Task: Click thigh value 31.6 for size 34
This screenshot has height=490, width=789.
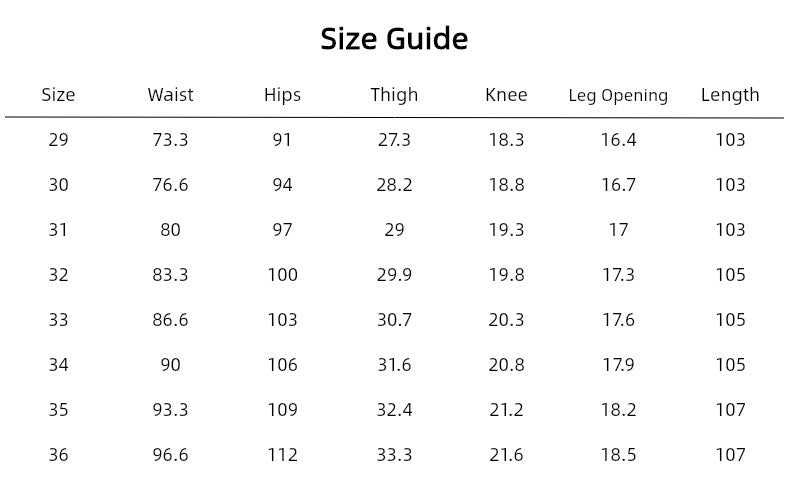Action: (x=394, y=365)
